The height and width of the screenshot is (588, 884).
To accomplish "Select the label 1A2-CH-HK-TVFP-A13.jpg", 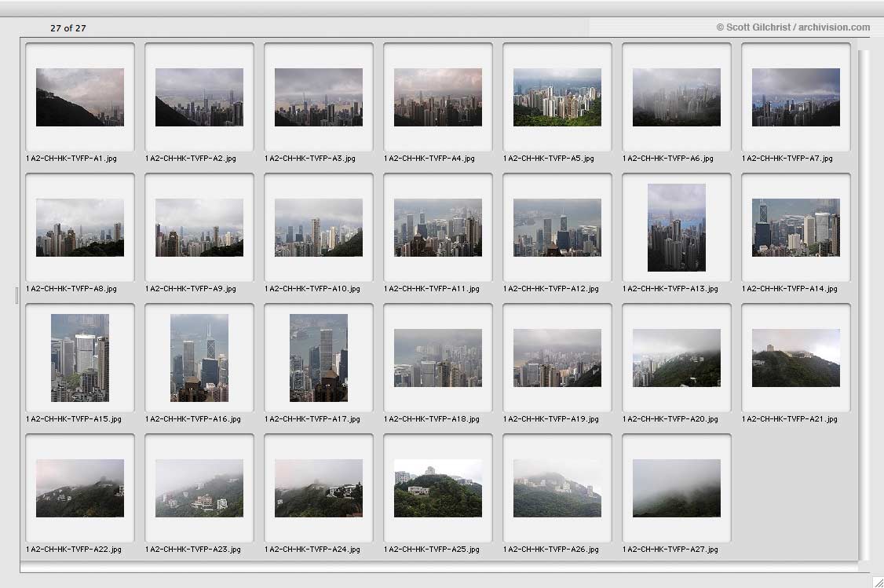I will point(670,289).
